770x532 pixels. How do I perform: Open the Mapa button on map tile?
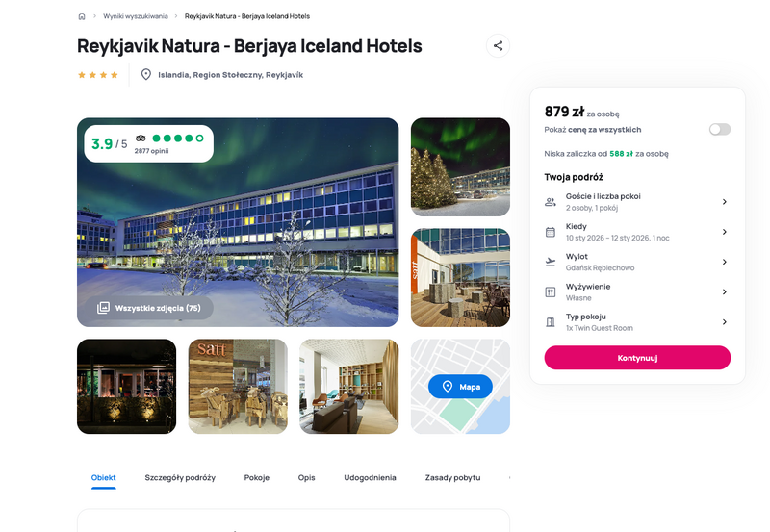pyautogui.click(x=460, y=387)
